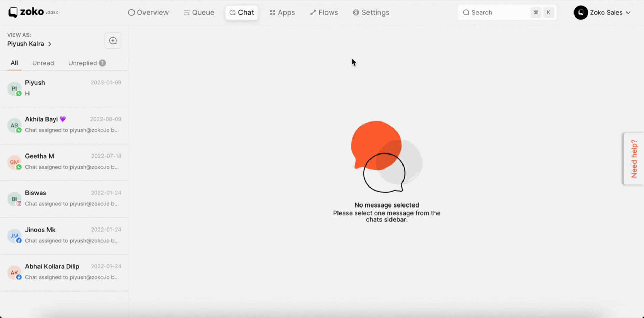Click the AK avatar icon
Viewport: 644px width, 318px height.
coord(14,273)
